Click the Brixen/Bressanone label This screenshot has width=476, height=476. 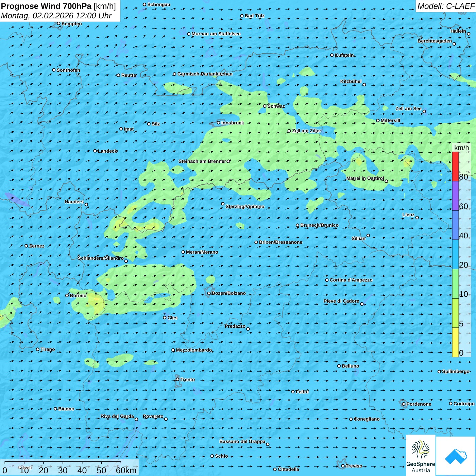point(280,242)
